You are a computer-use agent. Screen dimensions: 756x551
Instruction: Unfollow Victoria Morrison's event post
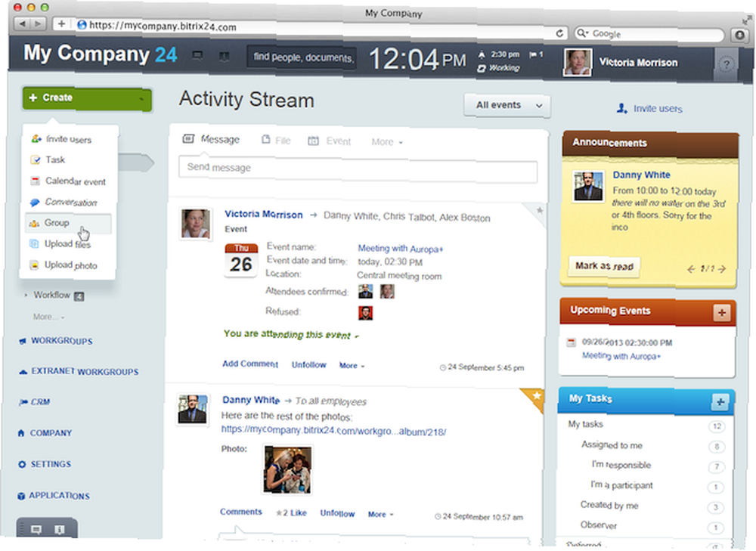coord(308,365)
